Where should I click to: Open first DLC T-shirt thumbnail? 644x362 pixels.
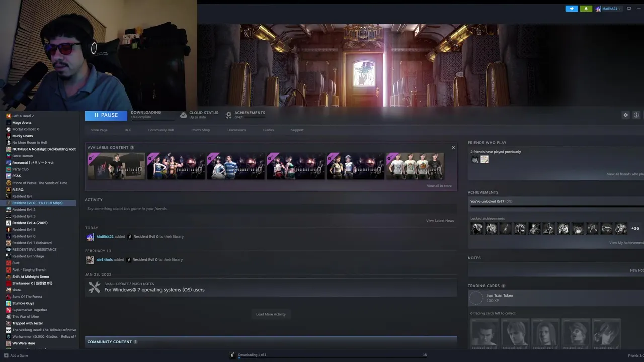click(116, 166)
